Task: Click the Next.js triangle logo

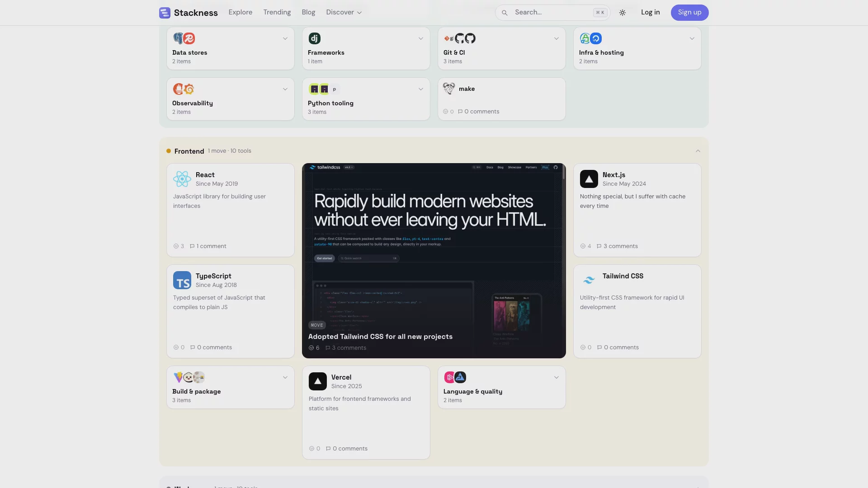Action: click(x=589, y=179)
